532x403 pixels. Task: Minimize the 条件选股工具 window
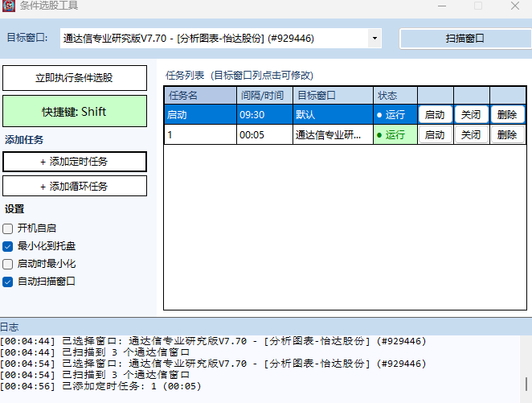click(442, 6)
